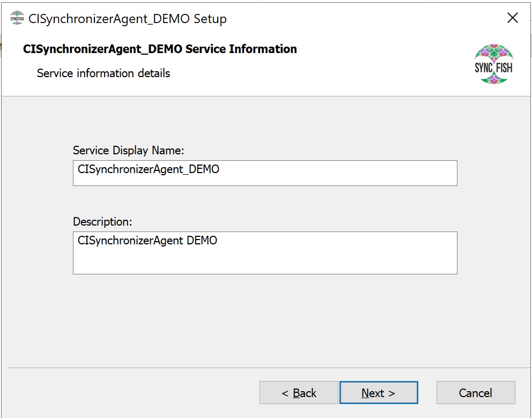
Task: Cancel the setup wizard
Action: pos(476,393)
